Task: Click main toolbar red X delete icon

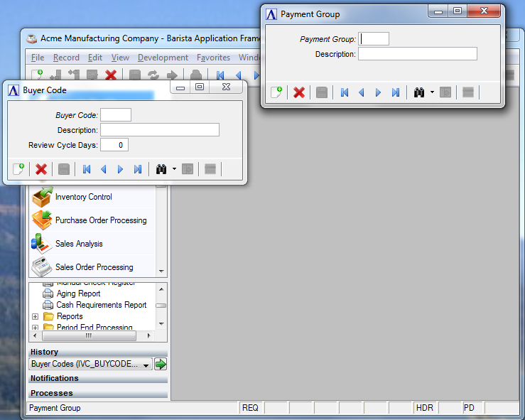Action: tap(111, 75)
